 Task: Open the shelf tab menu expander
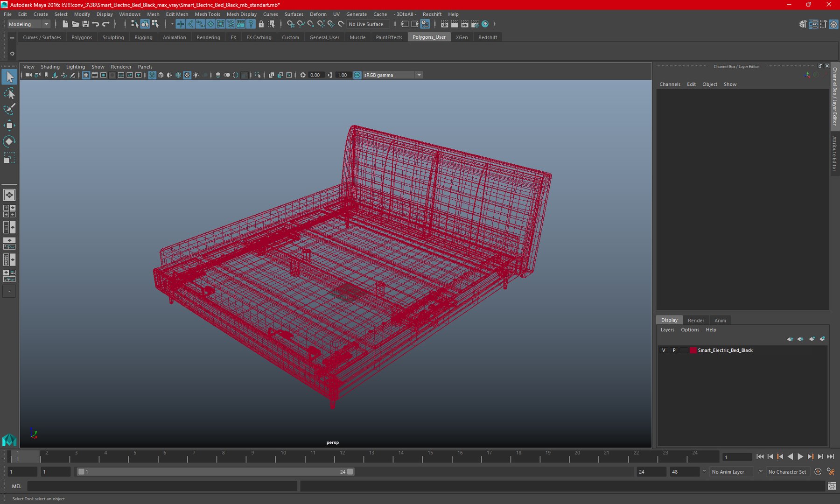pos(12,38)
